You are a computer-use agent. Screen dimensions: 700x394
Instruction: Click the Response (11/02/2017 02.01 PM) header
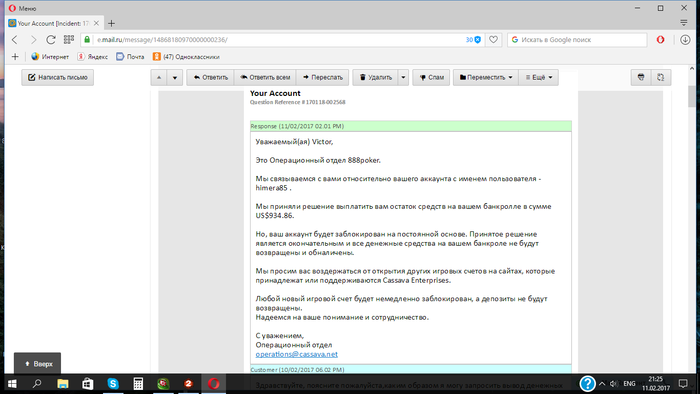coord(411,126)
